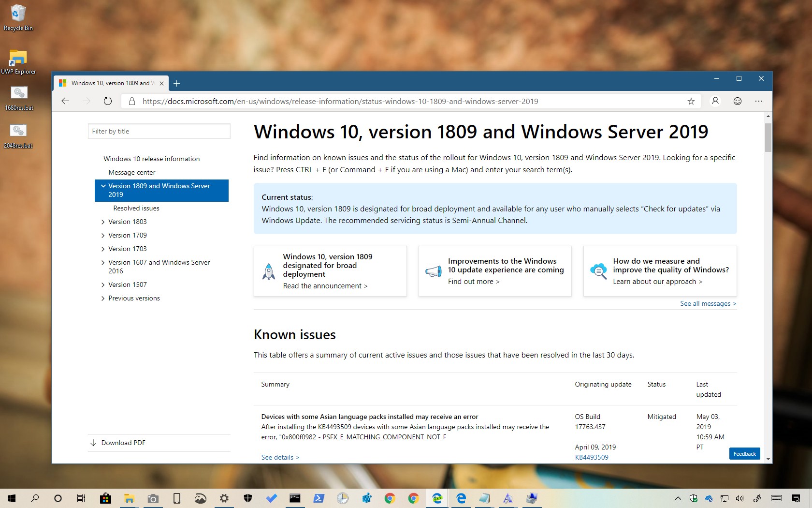Screen dimensions: 812x508
Task: Open Windows Security shield on taskbar
Action: point(247,498)
